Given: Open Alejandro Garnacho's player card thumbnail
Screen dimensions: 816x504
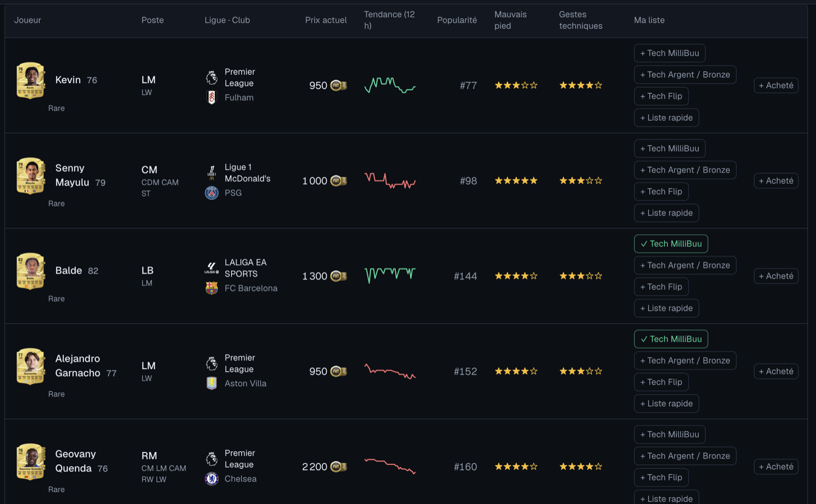Looking at the screenshot, I should point(31,366).
